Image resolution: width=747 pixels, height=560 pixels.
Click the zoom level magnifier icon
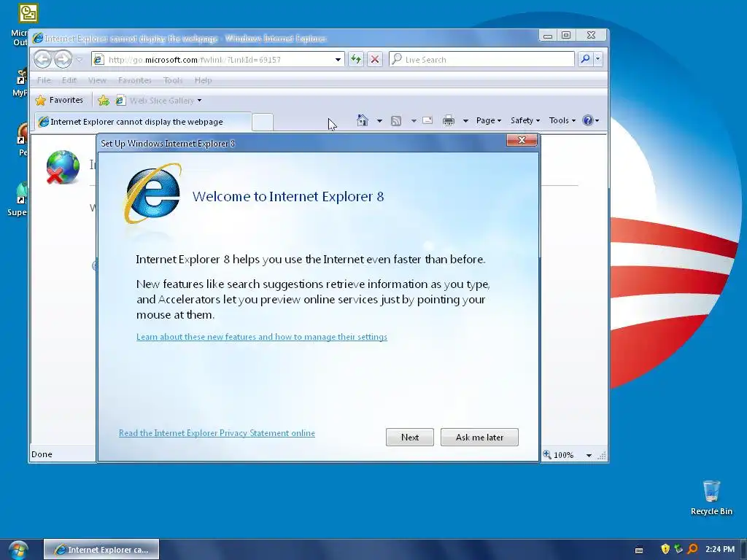coord(547,455)
